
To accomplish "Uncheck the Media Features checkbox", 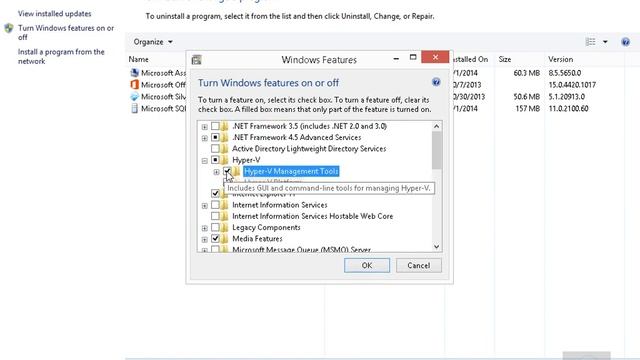I will coord(215,239).
